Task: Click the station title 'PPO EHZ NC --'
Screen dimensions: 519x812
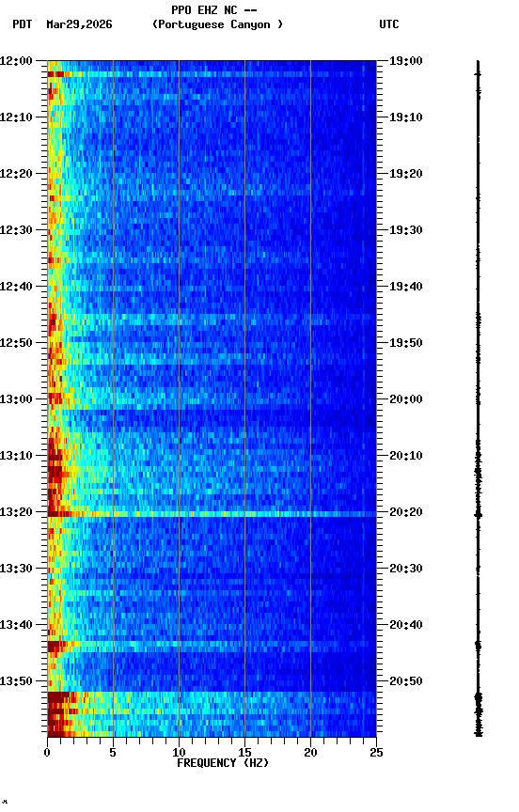Action: tap(214, 9)
